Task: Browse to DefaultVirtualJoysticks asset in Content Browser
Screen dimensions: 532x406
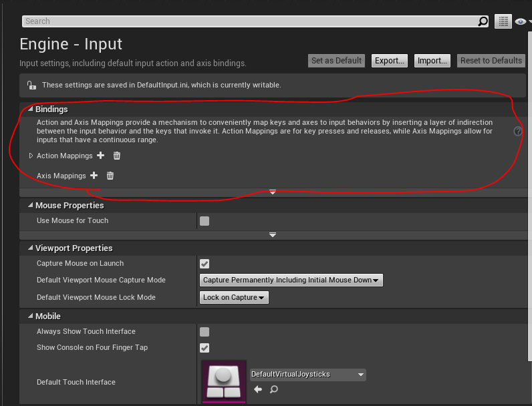Action: (x=274, y=389)
